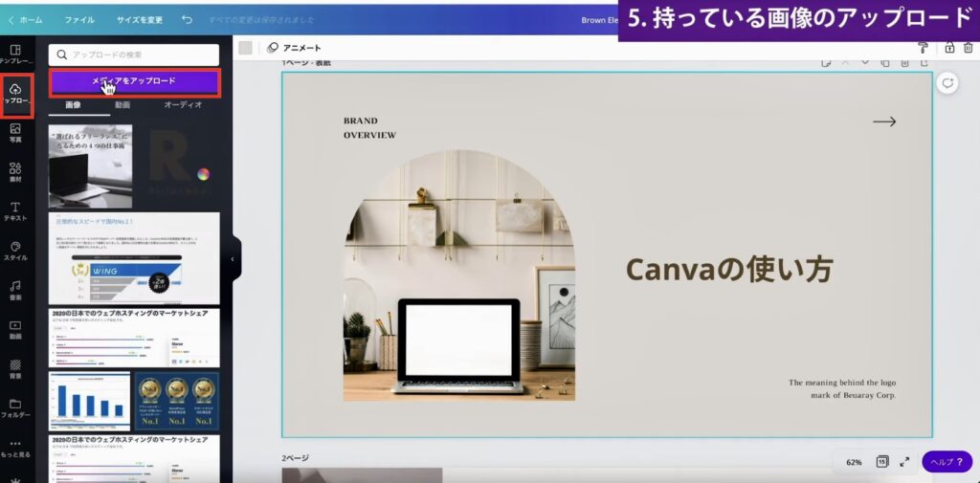
Task: Move page 1 down with the down chevron
Action: point(865,62)
